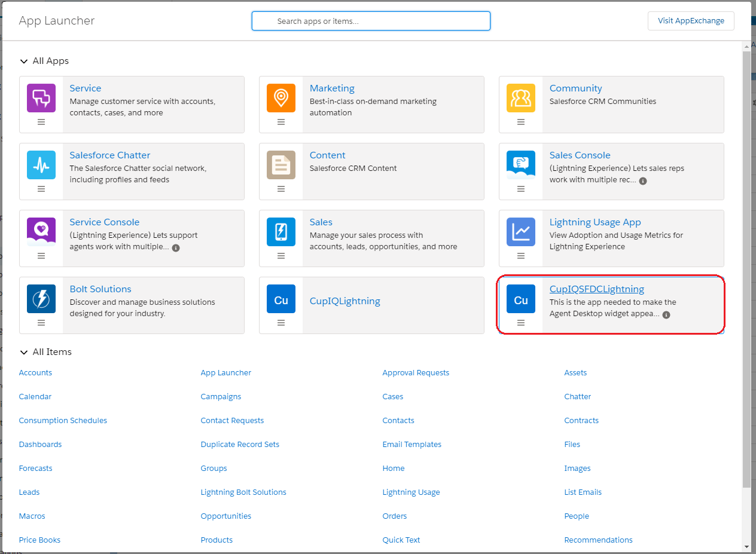756x554 pixels.
Task: Open the Sales phone-lightning icon
Action: pyautogui.click(x=281, y=232)
